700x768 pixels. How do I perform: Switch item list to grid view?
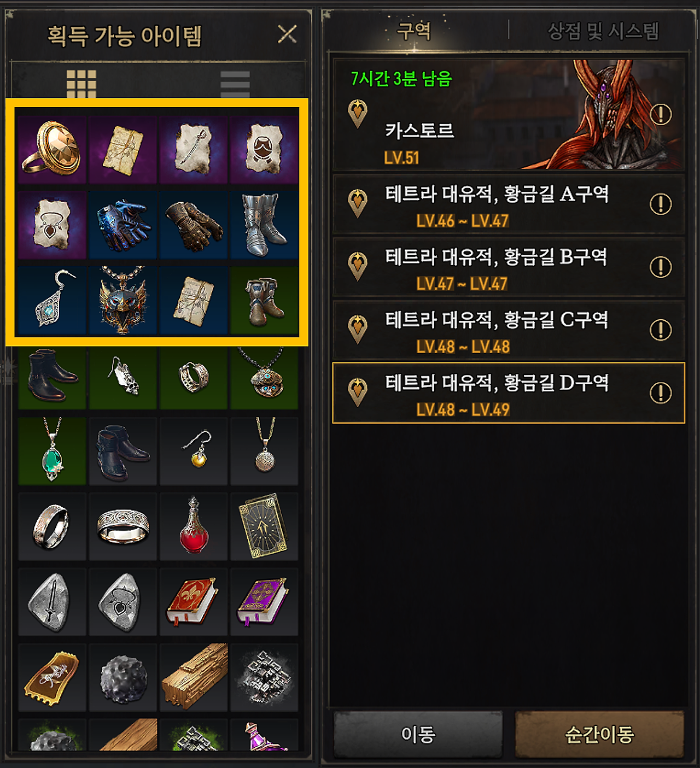(x=81, y=84)
